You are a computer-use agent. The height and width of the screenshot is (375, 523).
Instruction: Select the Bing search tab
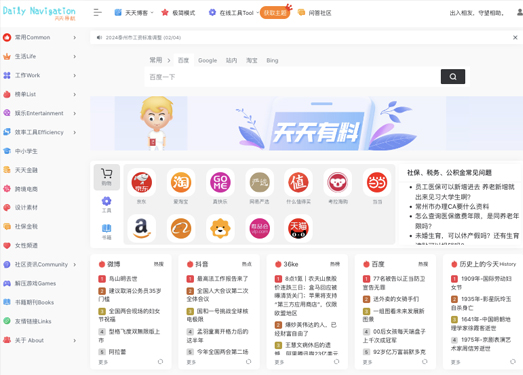272,60
